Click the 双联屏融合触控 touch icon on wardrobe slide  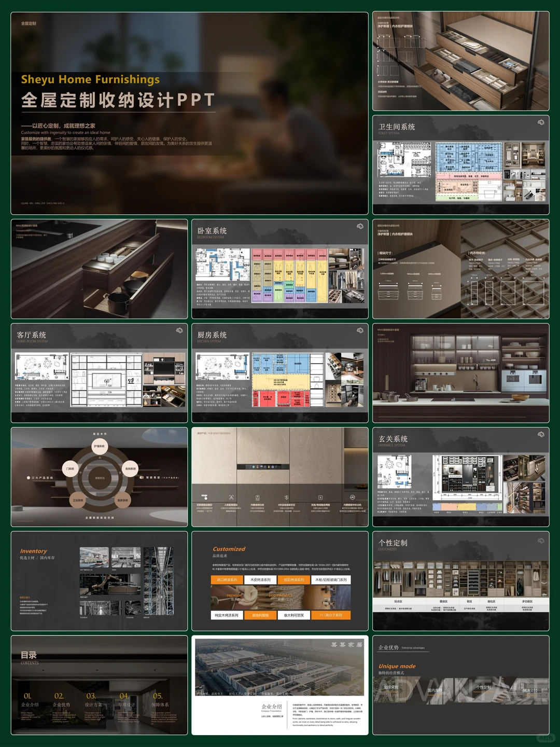(x=204, y=497)
